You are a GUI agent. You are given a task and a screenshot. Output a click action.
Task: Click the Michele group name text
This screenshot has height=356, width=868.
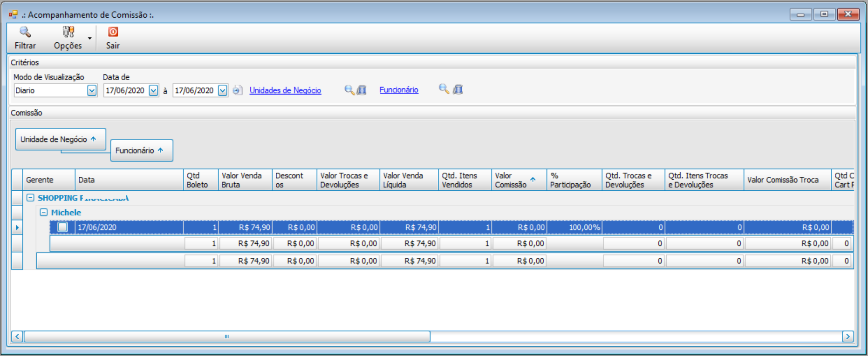click(x=66, y=212)
